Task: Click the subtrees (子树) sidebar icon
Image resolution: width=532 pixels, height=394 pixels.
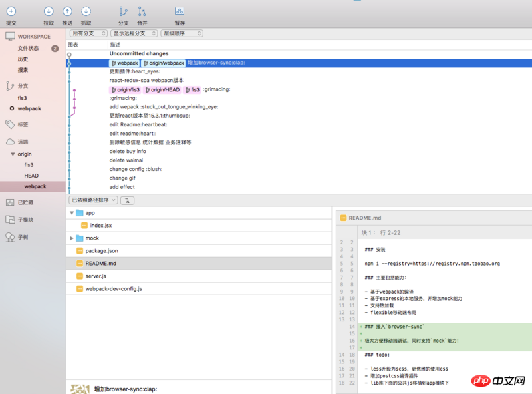Action: coord(10,237)
